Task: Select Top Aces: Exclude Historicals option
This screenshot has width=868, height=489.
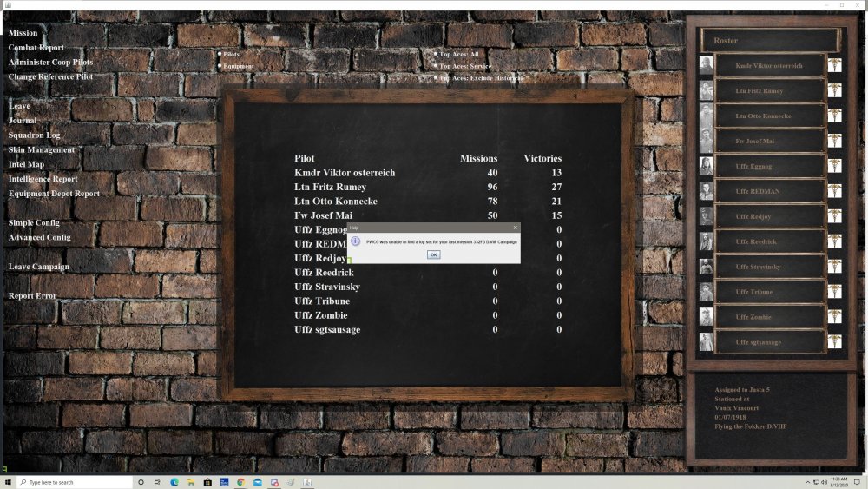Action: [436, 78]
